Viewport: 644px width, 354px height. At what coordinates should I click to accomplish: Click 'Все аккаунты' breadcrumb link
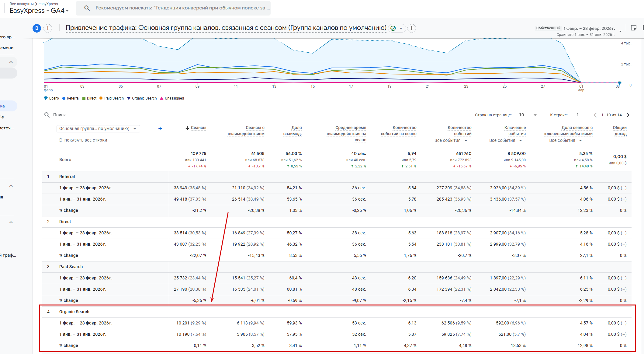tap(21, 4)
